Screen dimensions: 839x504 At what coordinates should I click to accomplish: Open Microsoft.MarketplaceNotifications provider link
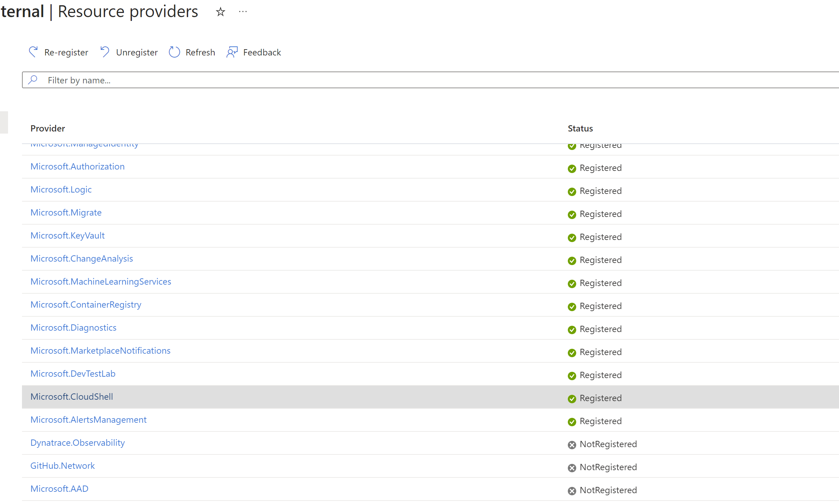tap(101, 351)
